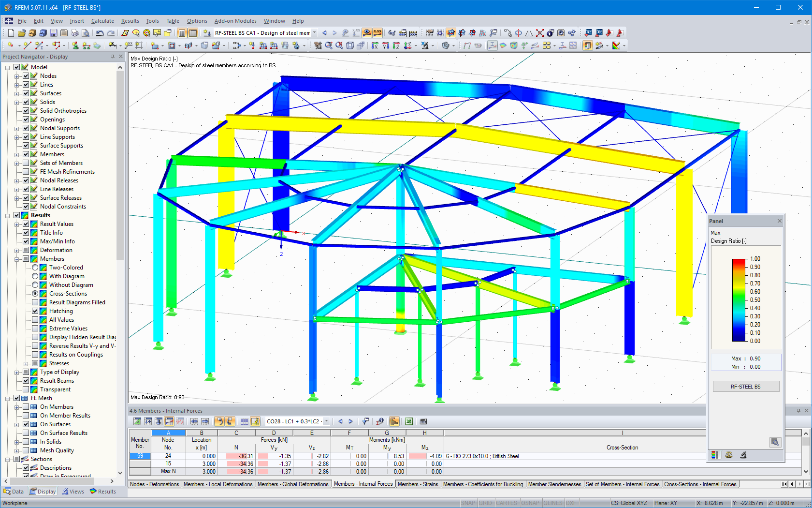Close the Panel window
The height and width of the screenshot is (508, 812).
[779, 221]
